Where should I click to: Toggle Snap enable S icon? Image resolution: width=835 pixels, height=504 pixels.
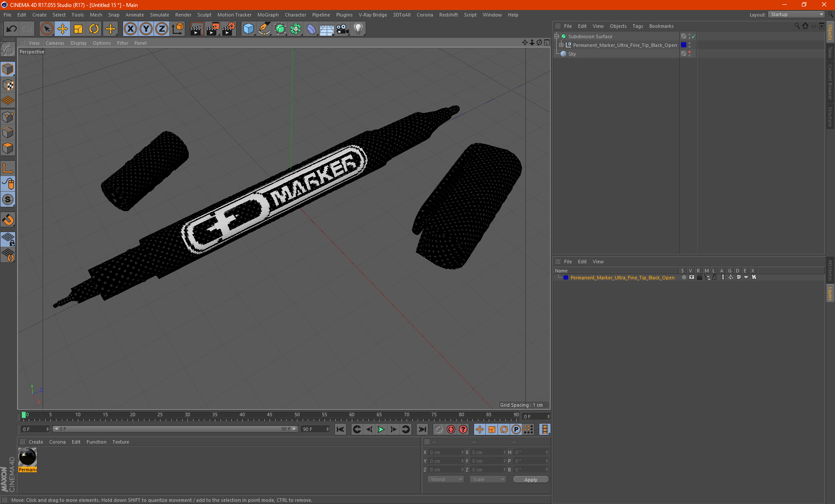click(8, 199)
